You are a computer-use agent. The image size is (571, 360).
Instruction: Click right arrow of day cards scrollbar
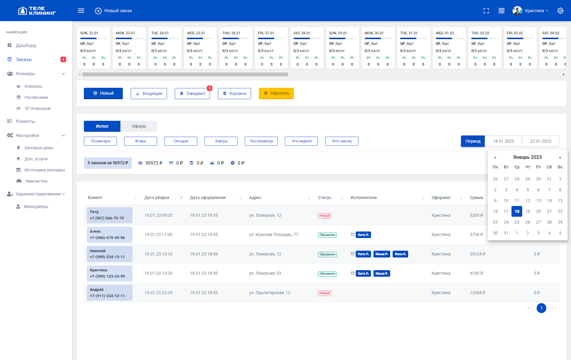point(563,74)
